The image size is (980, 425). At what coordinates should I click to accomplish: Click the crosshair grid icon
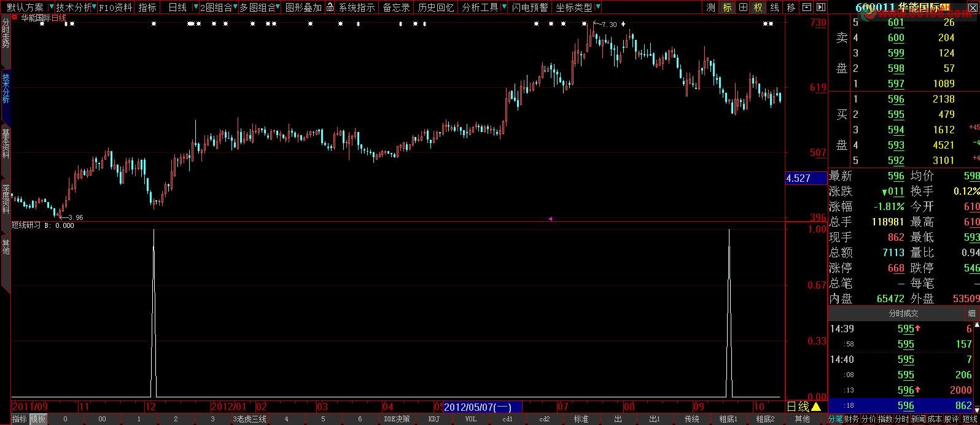(743, 7)
